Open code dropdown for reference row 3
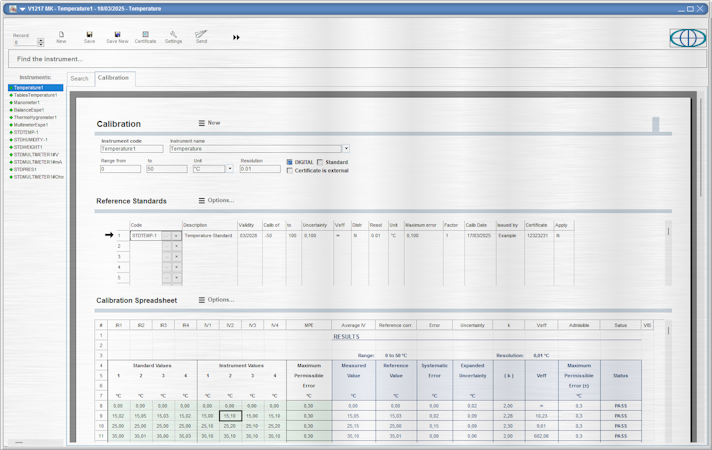The width and height of the screenshot is (712, 450). click(177, 257)
